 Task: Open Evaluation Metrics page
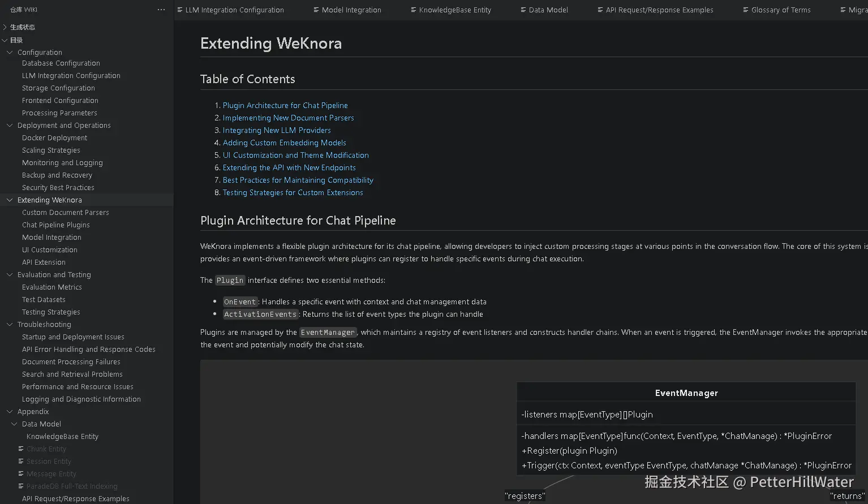click(x=52, y=287)
